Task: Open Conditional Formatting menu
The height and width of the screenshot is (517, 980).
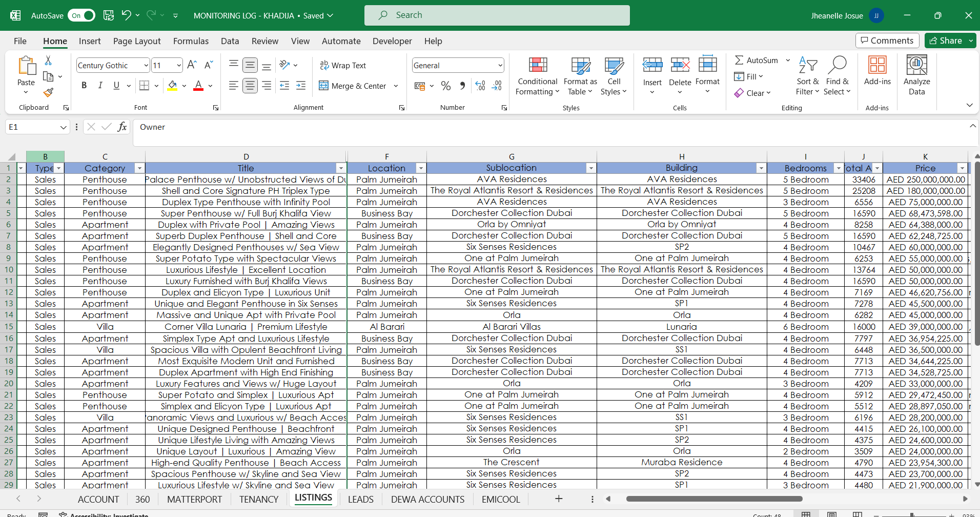Action: coord(538,75)
